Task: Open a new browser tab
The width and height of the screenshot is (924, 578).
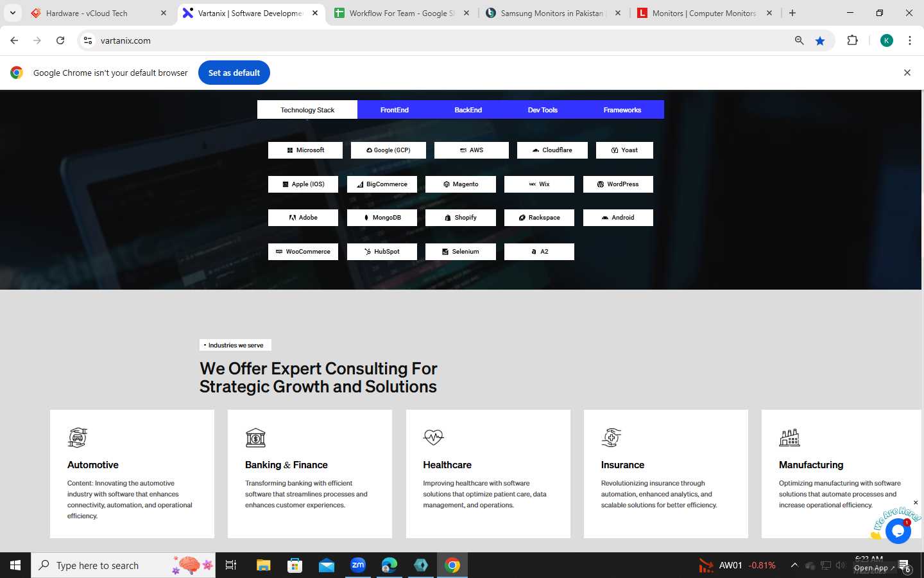Action: click(x=792, y=13)
